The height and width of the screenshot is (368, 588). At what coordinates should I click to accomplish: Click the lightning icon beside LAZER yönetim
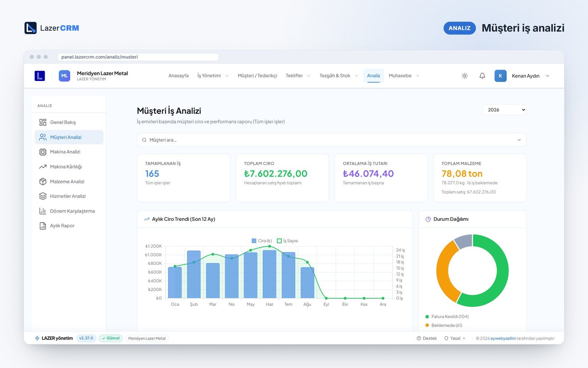pyautogui.click(x=37, y=338)
